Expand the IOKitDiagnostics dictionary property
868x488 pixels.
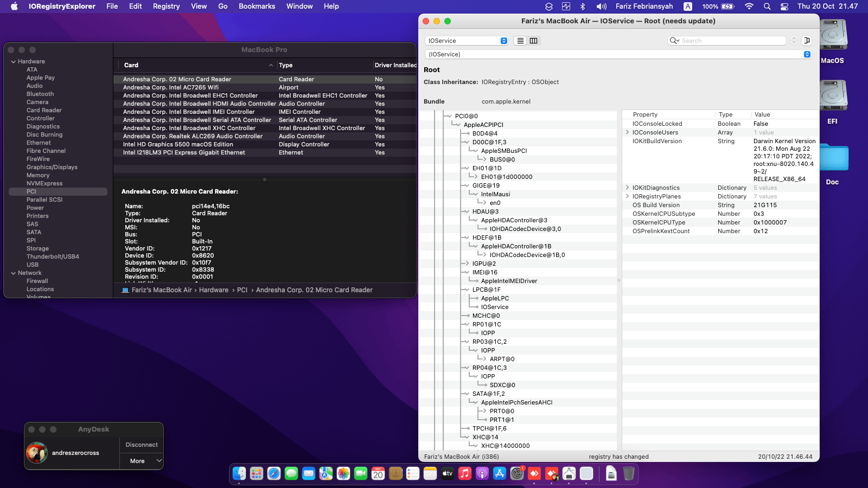coord(628,188)
